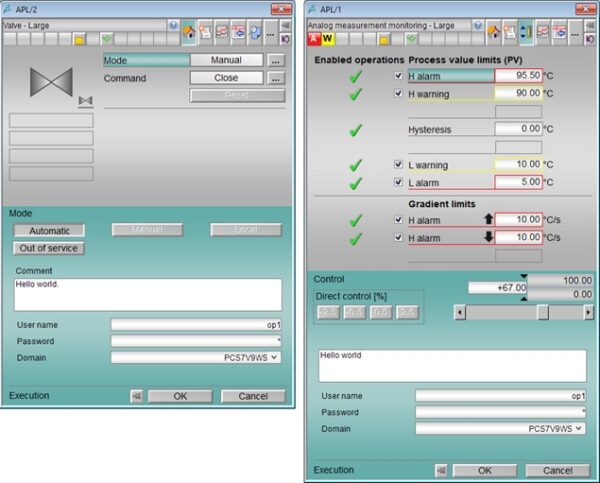Image resolution: width=600 pixels, height=483 pixels.
Task: Confirm with OK in the APL/2 window
Action: coord(180,396)
